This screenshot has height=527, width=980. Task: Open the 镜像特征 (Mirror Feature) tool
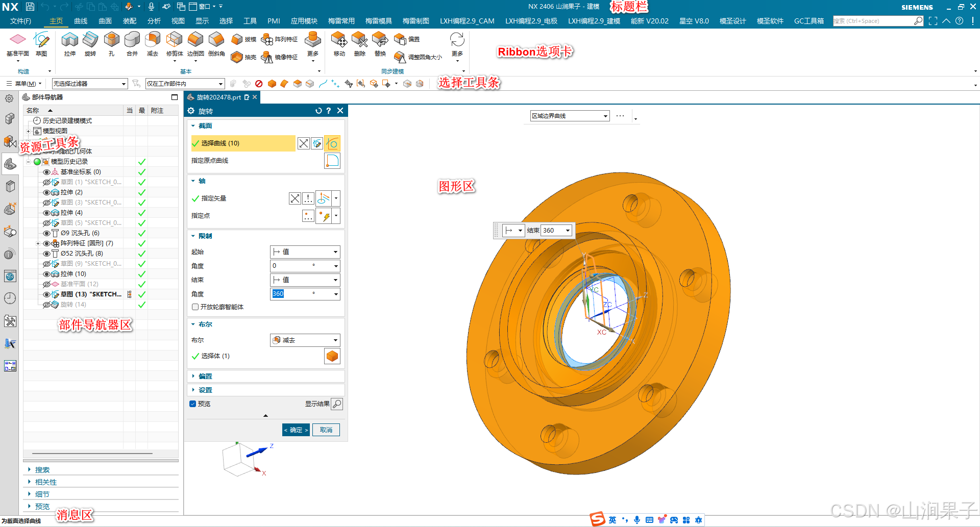coord(279,57)
